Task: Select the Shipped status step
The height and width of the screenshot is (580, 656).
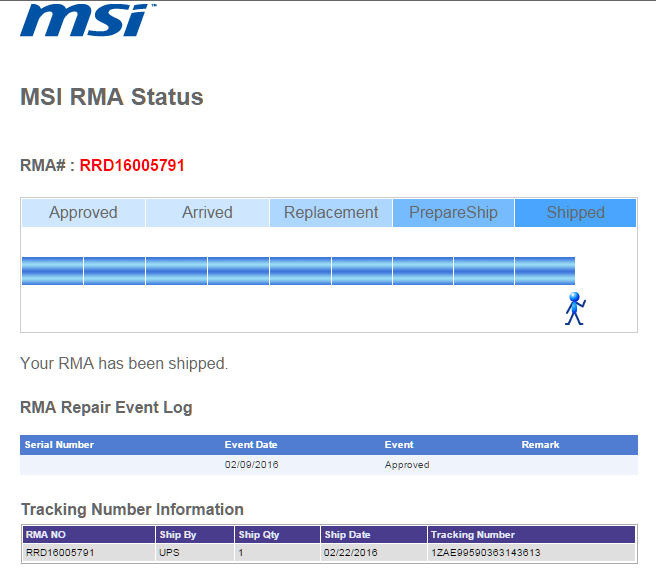Action: point(576,213)
